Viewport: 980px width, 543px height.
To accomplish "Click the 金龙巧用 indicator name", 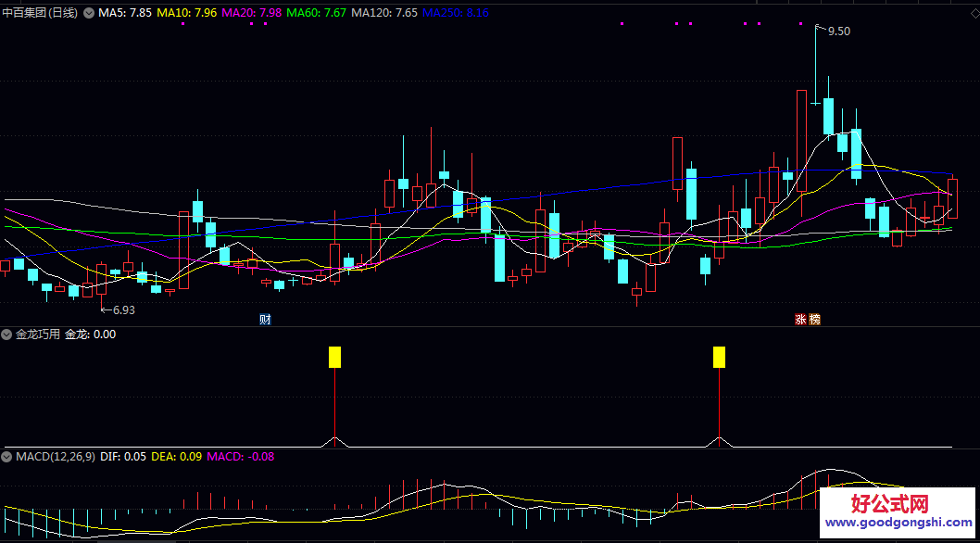I will coord(38,335).
